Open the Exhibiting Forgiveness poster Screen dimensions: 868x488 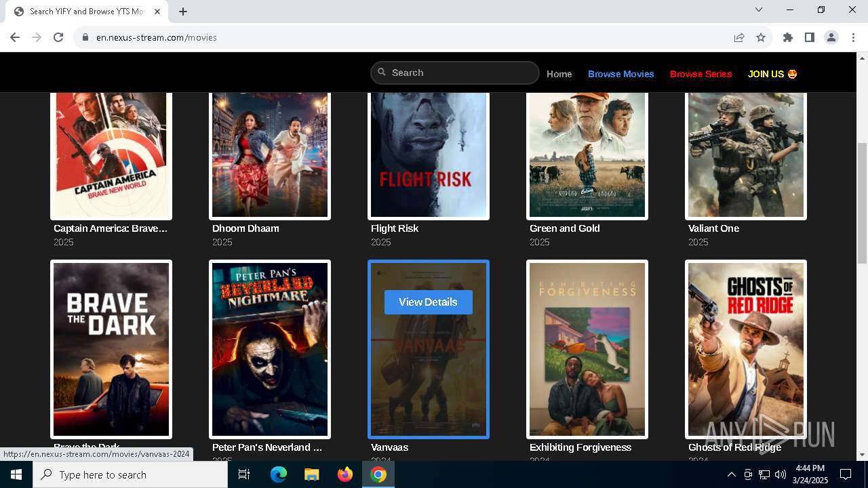[x=587, y=349]
